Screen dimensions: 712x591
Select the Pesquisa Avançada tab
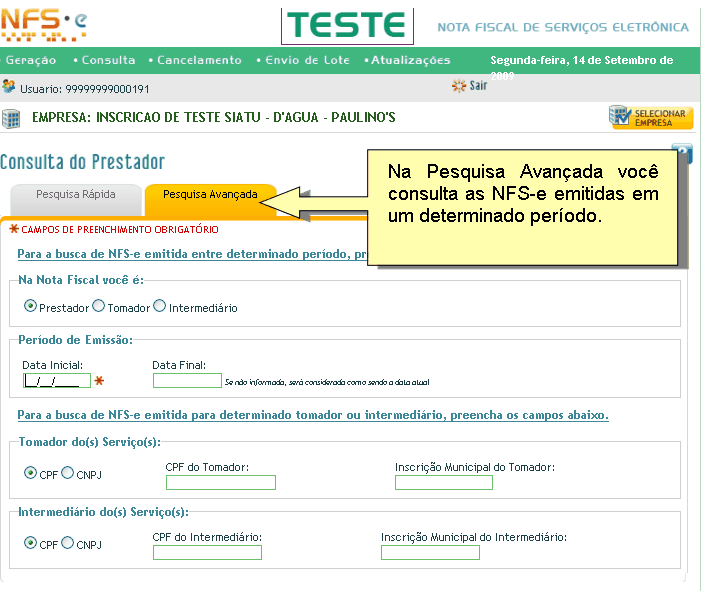point(210,200)
